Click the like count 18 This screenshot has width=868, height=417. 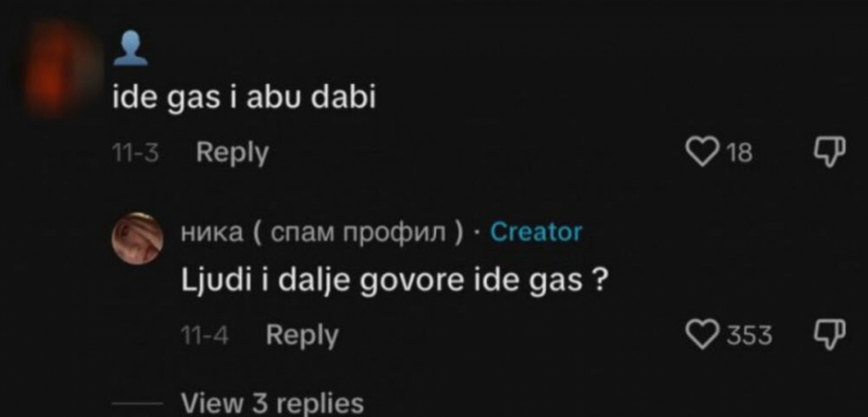pos(739,153)
